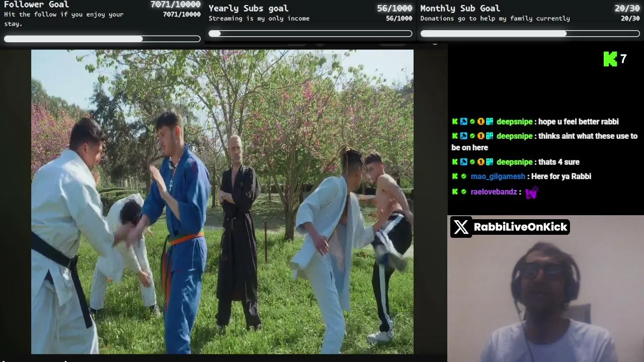Click the X logo beside RabbiLiveOnKick
The width and height of the screenshot is (644, 362).
pos(461,227)
